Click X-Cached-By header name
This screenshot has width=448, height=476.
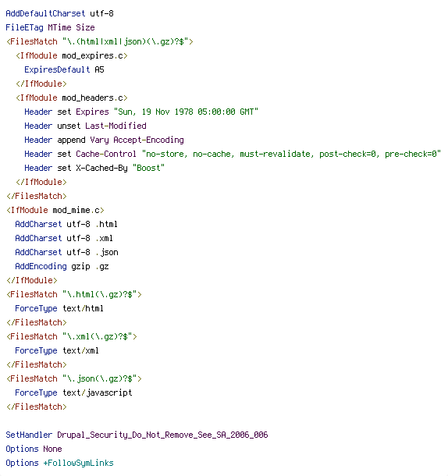coord(101,168)
